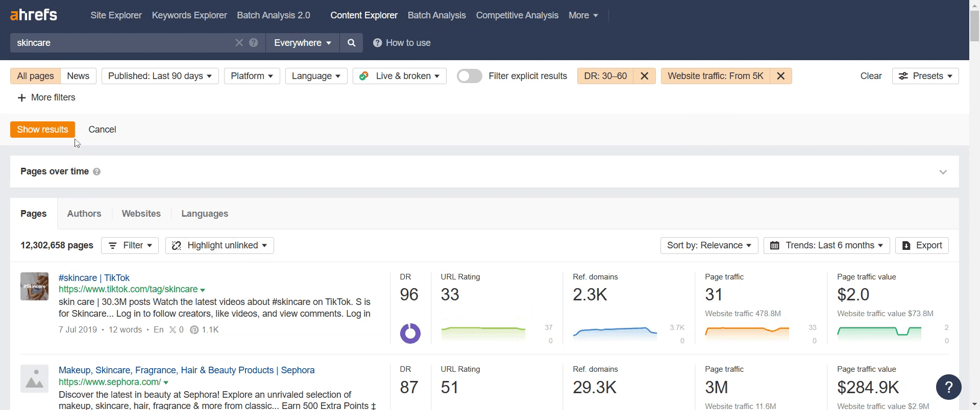This screenshot has width=980, height=410.
Task: Open Platform filter dropdown
Action: click(x=252, y=76)
